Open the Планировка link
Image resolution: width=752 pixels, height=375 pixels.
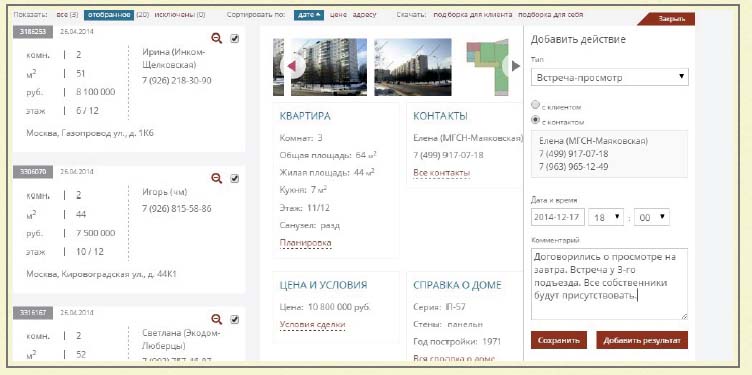305,243
